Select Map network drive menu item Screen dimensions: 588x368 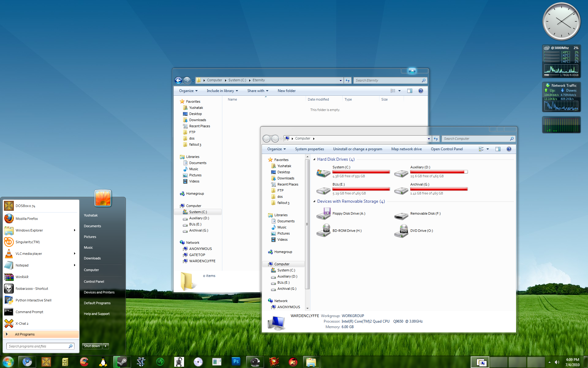(x=406, y=149)
